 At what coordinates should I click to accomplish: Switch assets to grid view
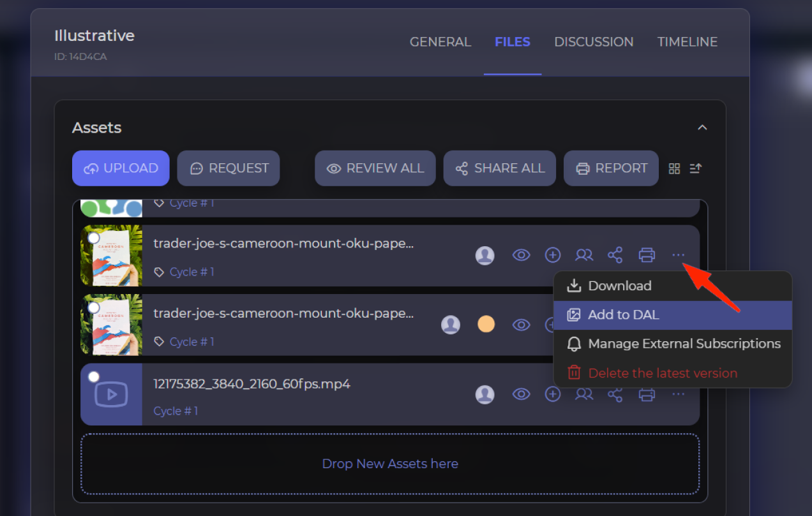(674, 168)
